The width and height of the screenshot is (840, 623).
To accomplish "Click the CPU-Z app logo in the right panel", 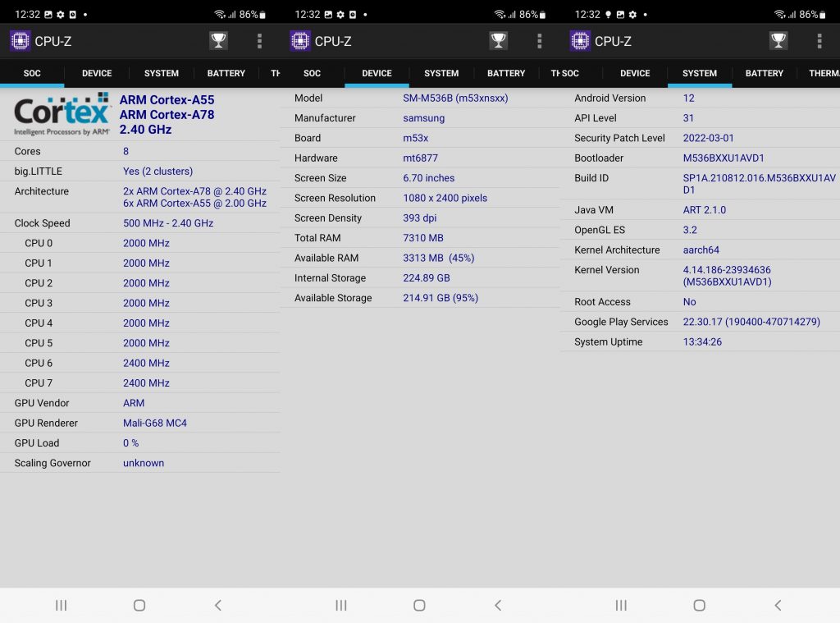I will tap(580, 41).
